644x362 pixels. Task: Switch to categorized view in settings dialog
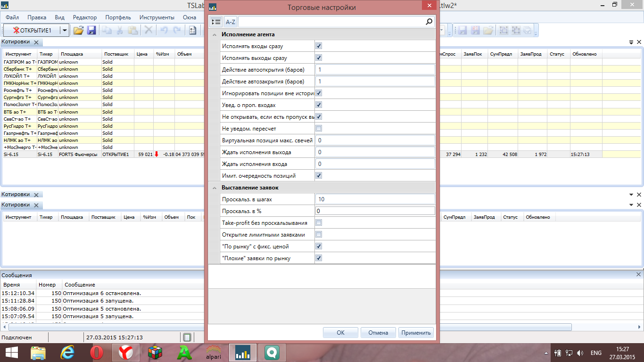[x=216, y=22]
